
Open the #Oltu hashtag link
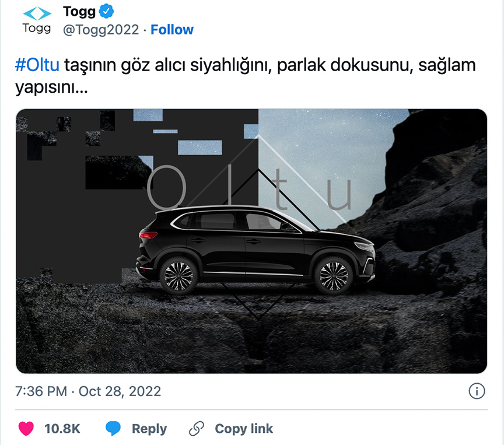point(37,65)
